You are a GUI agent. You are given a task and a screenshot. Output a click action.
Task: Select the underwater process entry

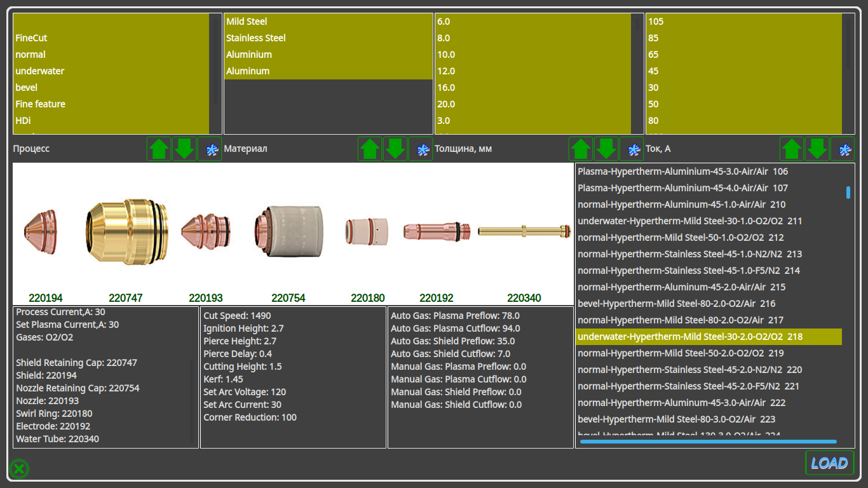click(40, 71)
